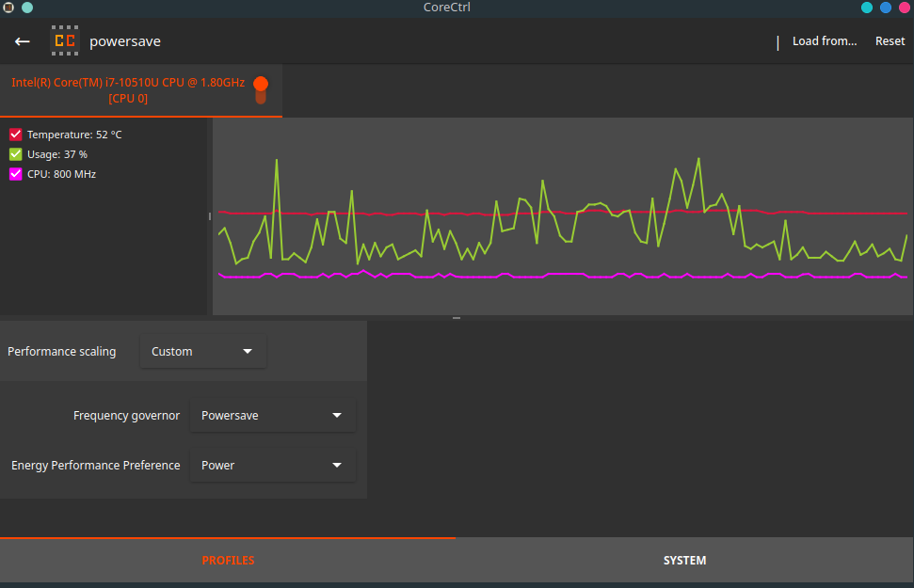Image resolution: width=914 pixels, height=588 pixels.
Task: Click the 'Usage: 37 %' label
Action: click(57, 154)
